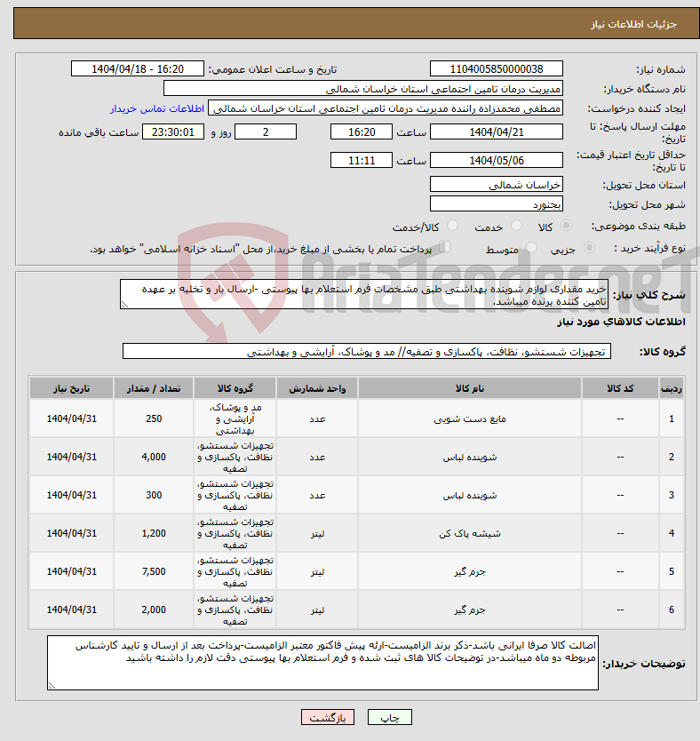Viewport: 700px width, 741px height.
Task: Click the شرح کلی نیاز description textarea
Action: click(x=364, y=294)
